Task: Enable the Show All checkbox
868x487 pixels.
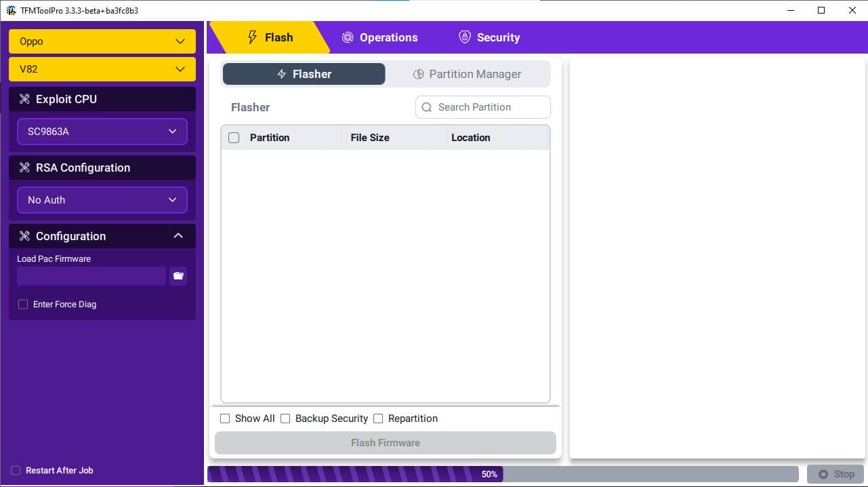Action: coord(225,418)
